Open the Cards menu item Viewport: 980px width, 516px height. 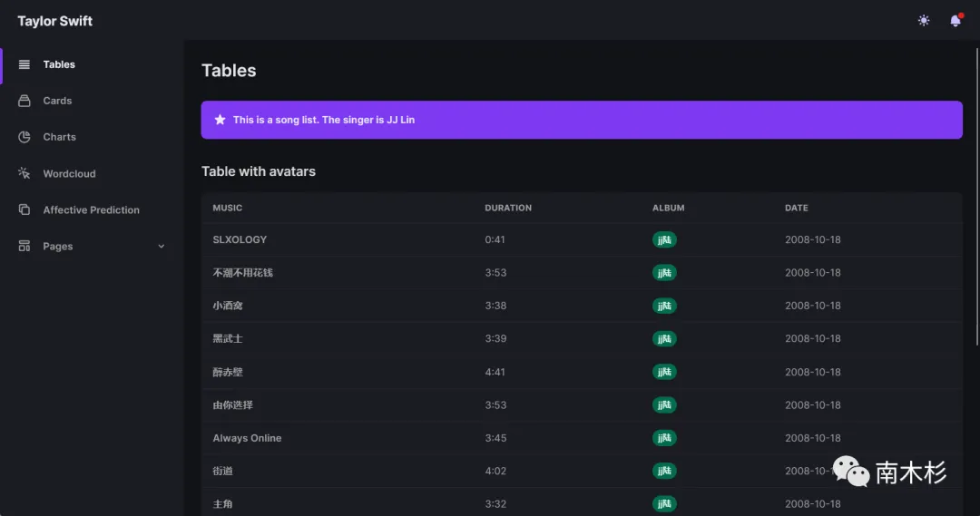pos(57,101)
